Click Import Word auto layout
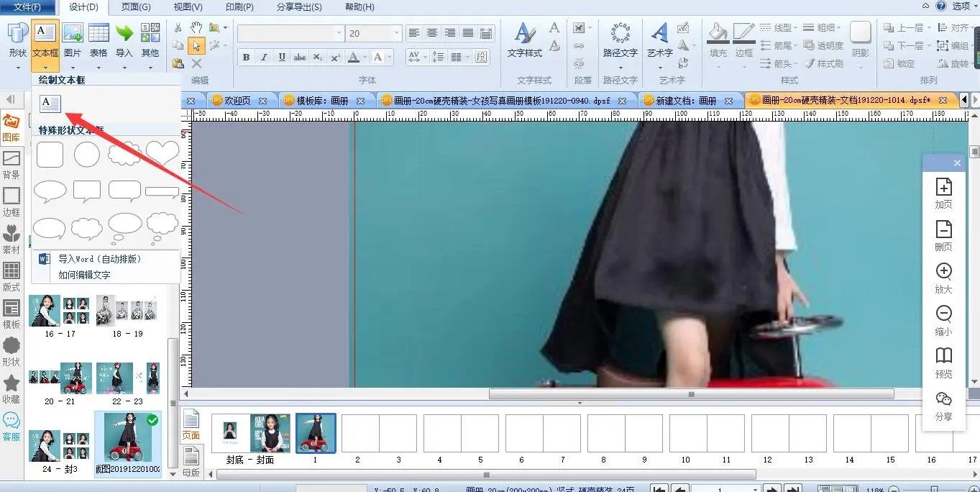This screenshot has width=980, height=492. (99, 259)
